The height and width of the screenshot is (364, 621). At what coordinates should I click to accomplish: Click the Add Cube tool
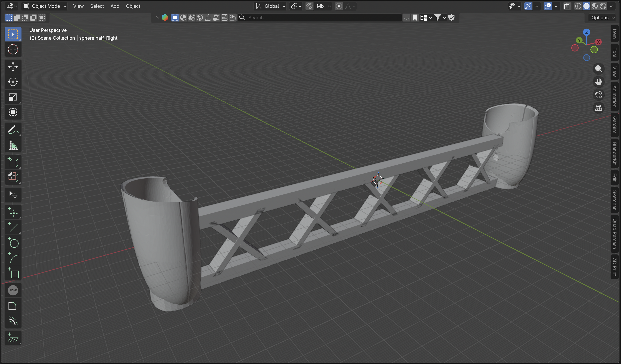coord(13,162)
